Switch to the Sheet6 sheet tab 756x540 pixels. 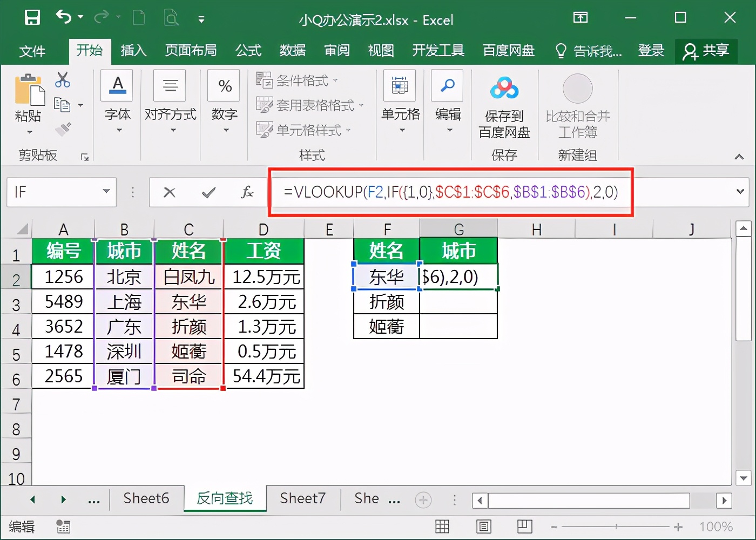click(x=146, y=498)
